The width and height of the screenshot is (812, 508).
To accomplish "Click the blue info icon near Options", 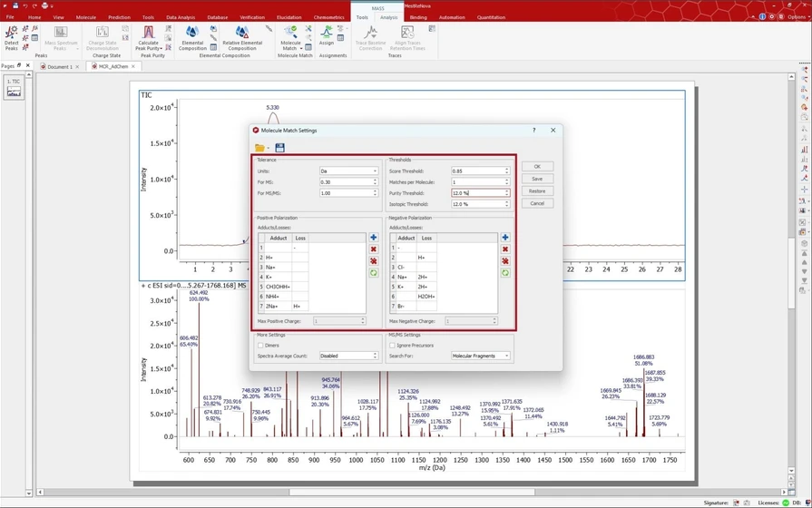I will click(762, 16).
